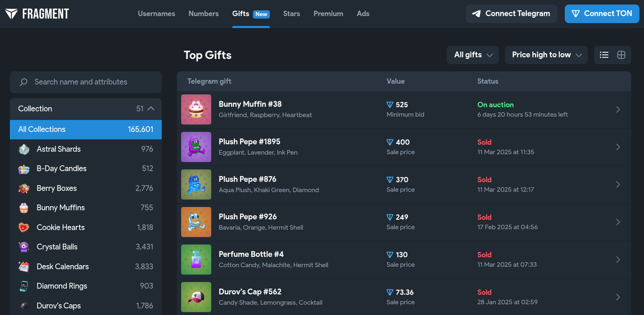Open the Bunny Muffin #38 title link
Viewport: 644px width, 315px height.
250,104
